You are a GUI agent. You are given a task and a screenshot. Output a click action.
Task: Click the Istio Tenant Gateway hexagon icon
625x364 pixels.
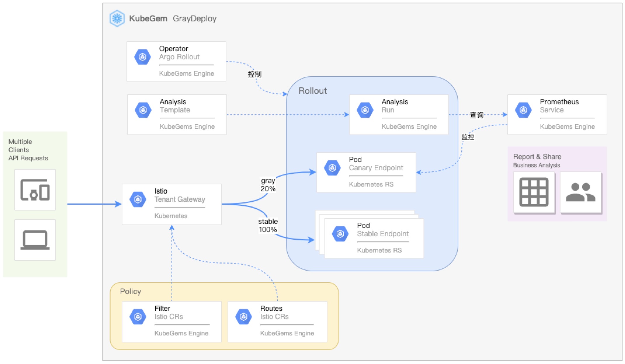tap(138, 199)
